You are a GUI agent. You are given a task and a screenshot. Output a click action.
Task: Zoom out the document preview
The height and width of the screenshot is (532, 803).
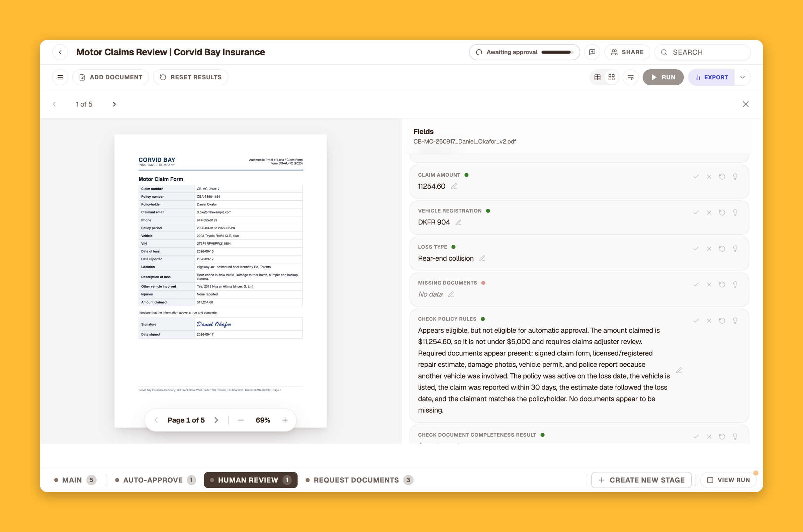pos(241,420)
